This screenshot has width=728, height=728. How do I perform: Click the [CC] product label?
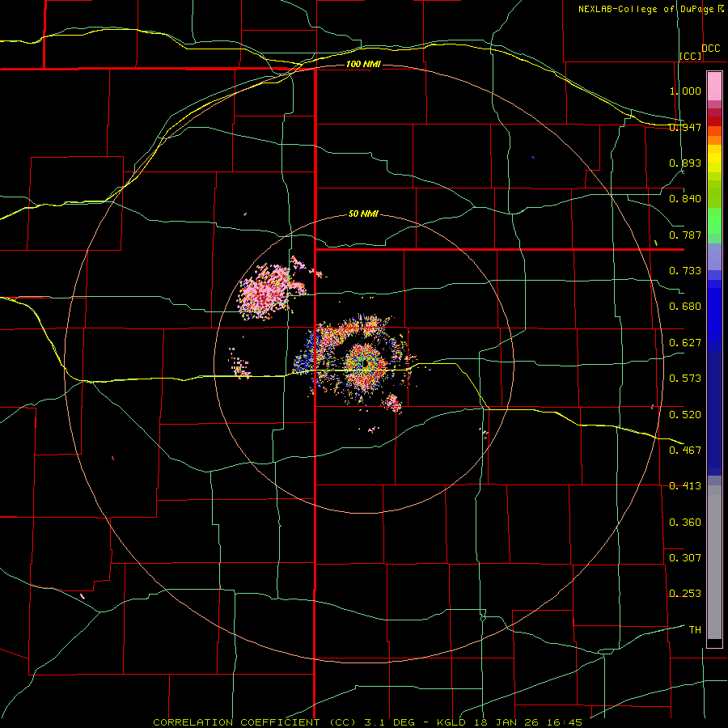tap(691, 56)
